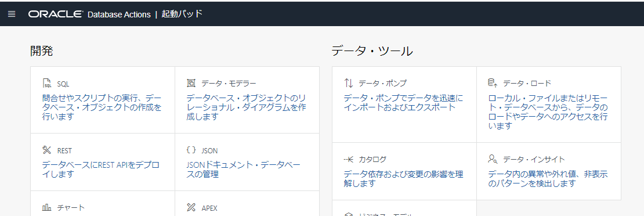
Task: Click the Oracle logo in header
Action: tap(56, 15)
